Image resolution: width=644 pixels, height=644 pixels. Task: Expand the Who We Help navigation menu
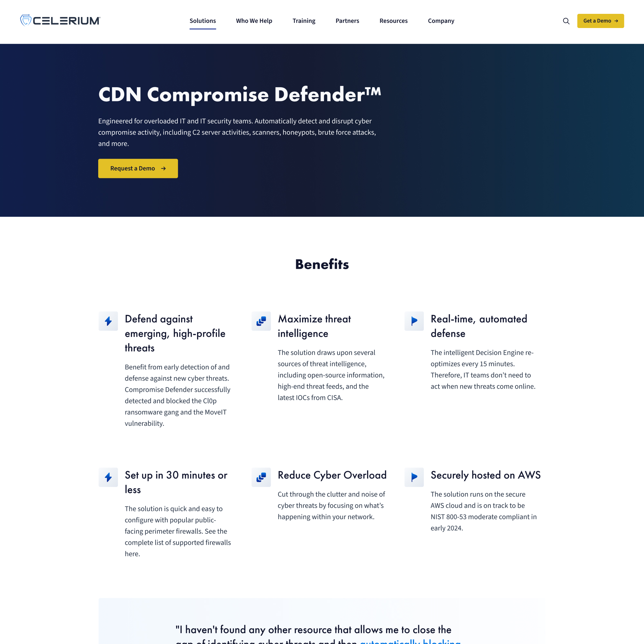click(x=254, y=21)
